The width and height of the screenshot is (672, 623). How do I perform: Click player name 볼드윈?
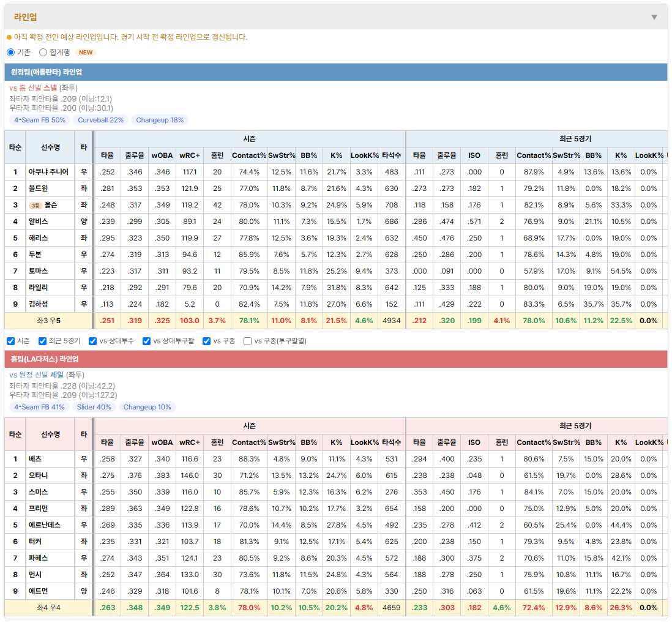[x=38, y=188]
